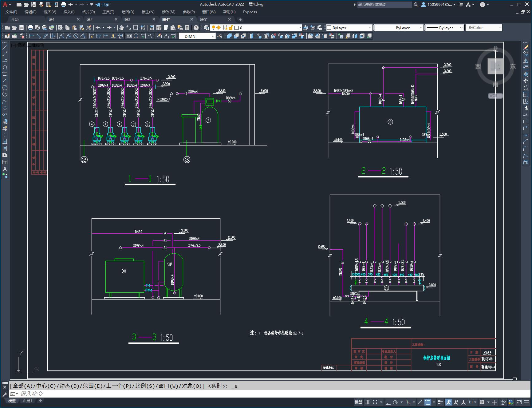Viewport: 532px width, 408px height.
Task: Click the Trim scissors tool in modify toolbar
Action: tap(526, 108)
